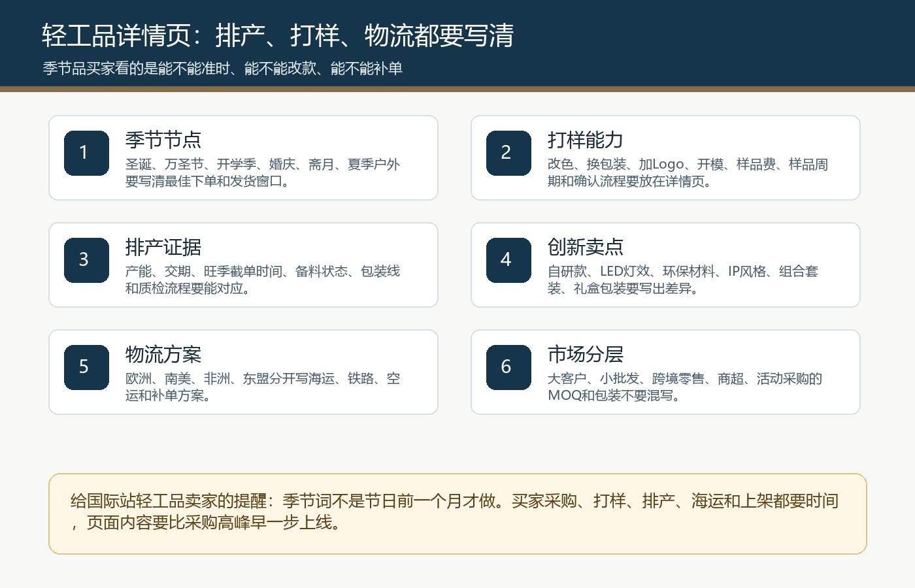The height and width of the screenshot is (588, 915).
Task: Click the number 5 badge beside 物流方案
Action: (x=86, y=367)
